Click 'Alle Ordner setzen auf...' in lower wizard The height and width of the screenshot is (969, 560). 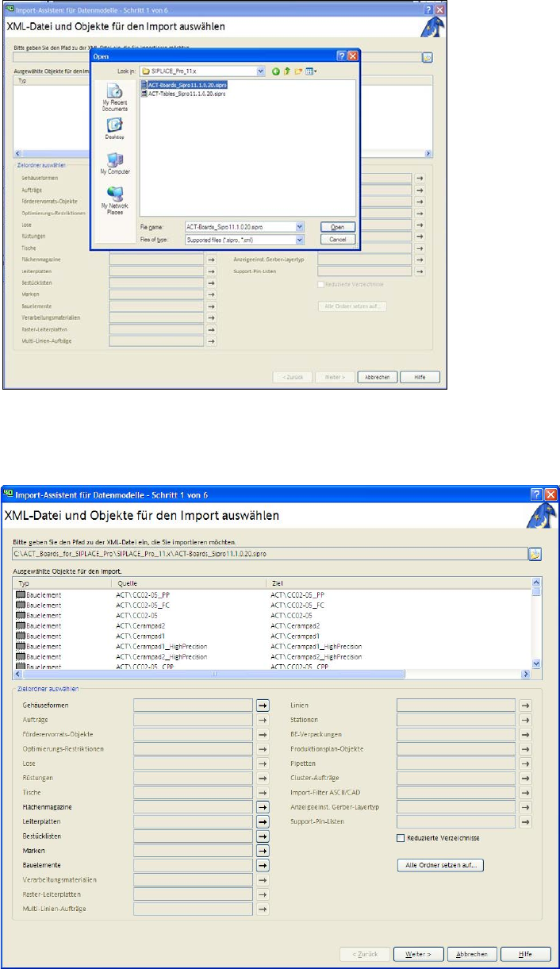pyautogui.click(x=440, y=865)
